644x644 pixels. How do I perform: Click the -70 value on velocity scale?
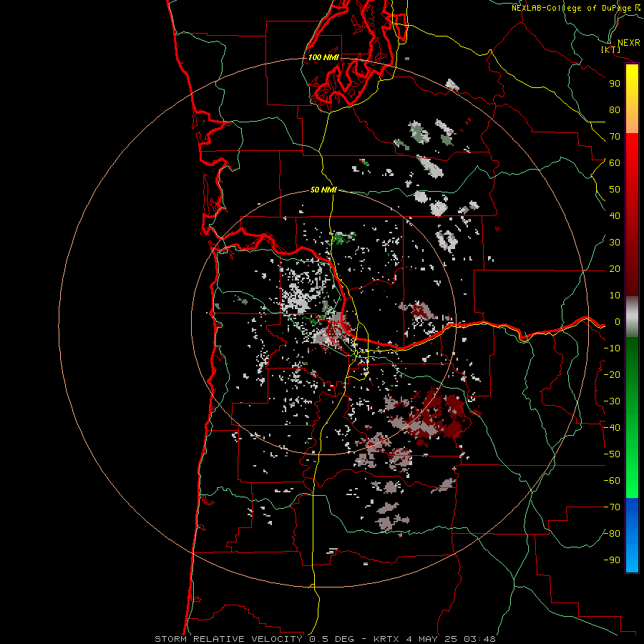coord(612,507)
